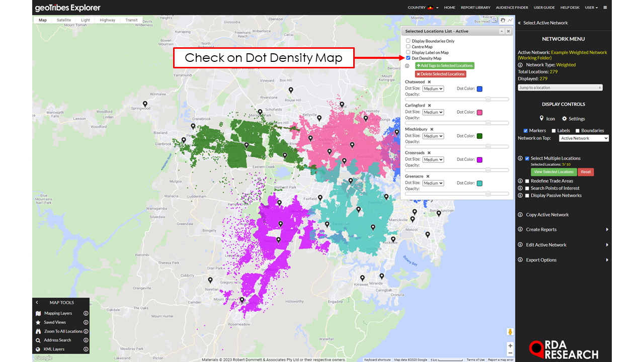Open the hamburger menu in the header

[605, 8]
